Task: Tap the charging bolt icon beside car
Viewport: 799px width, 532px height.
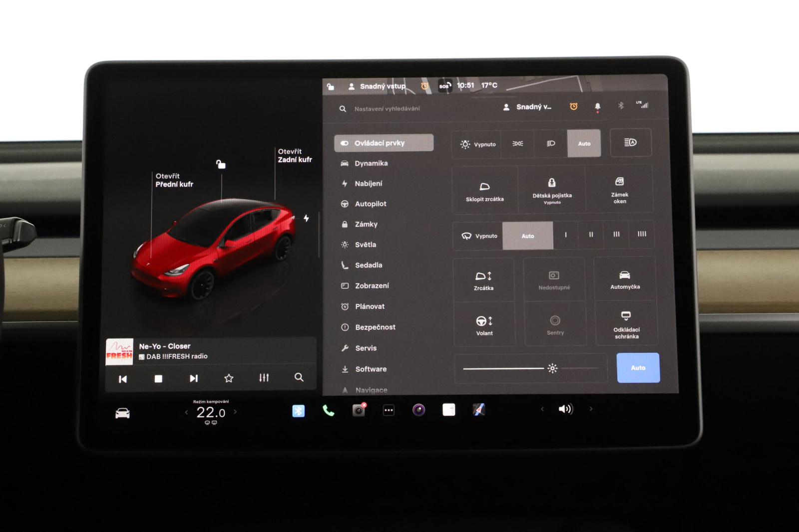Action: (x=306, y=218)
